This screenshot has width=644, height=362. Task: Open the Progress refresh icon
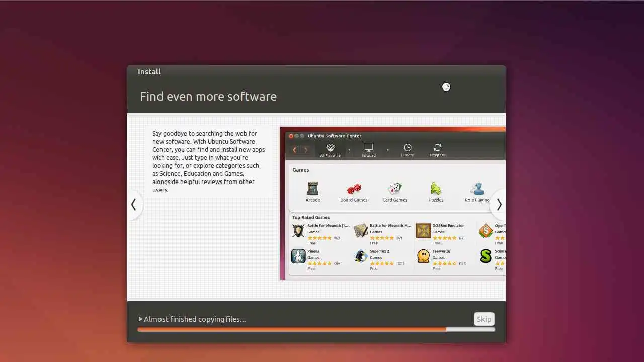coord(437,147)
